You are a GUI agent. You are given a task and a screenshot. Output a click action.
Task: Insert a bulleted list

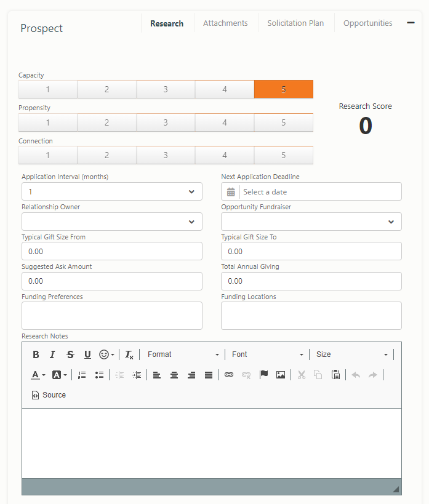[99, 375]
